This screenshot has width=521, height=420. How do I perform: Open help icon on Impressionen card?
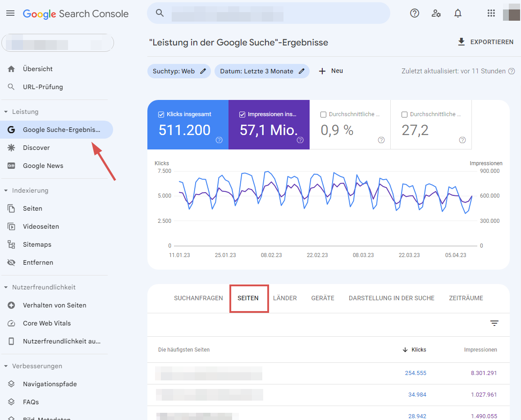tap(300, 140)
